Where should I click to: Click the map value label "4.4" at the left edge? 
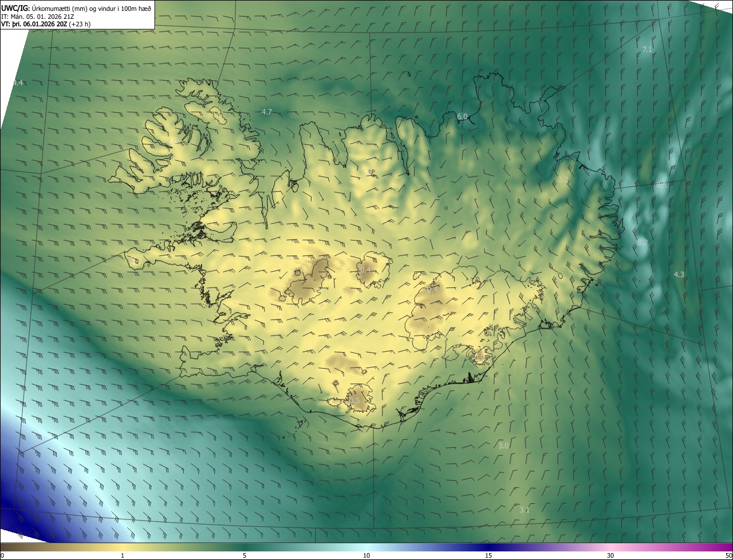(18, 83)
